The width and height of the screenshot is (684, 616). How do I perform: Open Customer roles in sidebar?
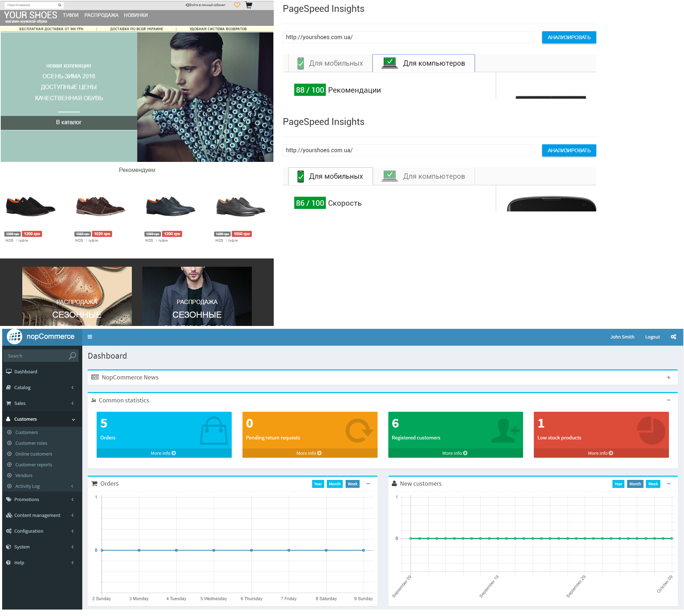click(31, 443)
